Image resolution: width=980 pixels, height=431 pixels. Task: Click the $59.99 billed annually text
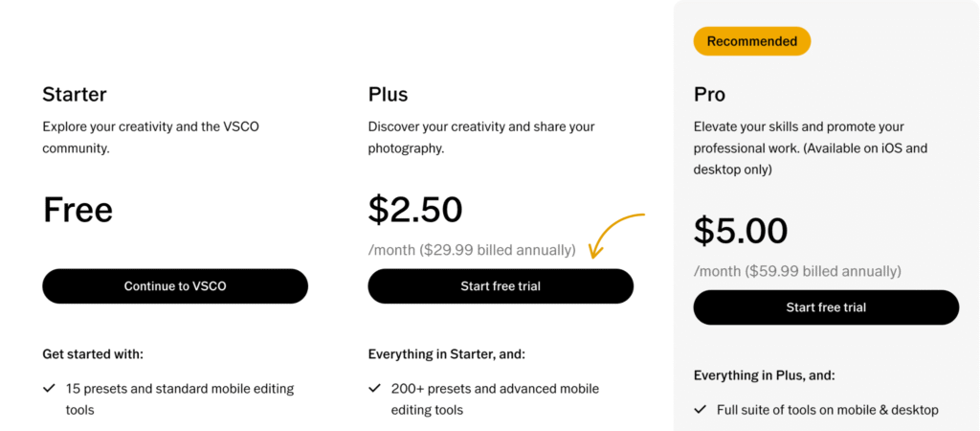tap(797, 271)
